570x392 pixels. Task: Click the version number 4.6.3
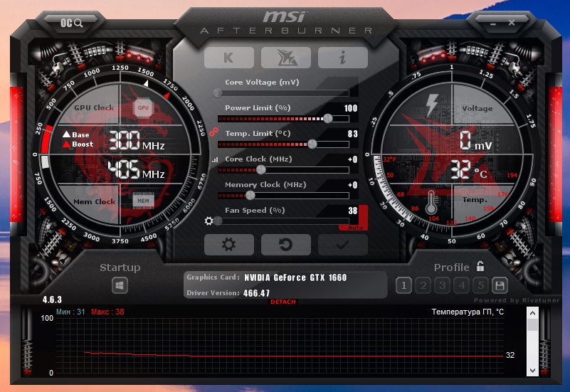click(52, 300)
